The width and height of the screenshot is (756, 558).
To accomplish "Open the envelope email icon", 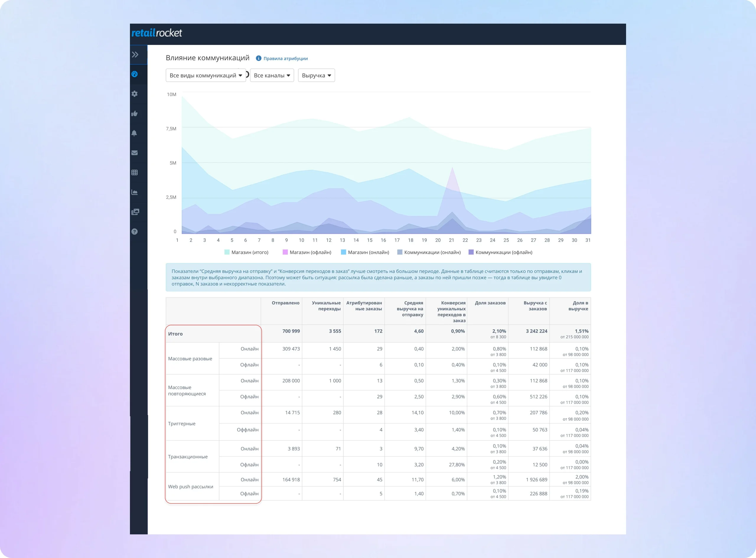I will (x=134, y=153).
